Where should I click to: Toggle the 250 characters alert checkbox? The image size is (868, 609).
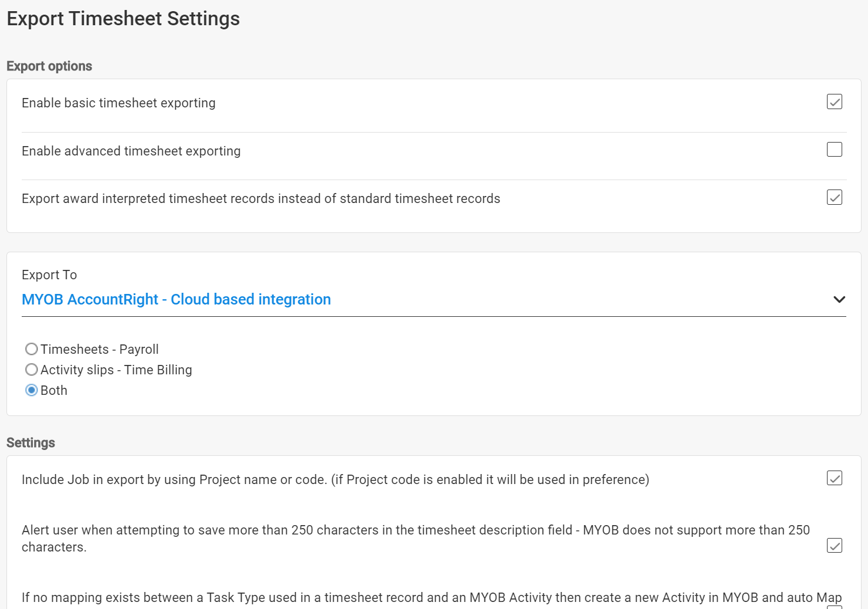pyautogui.click(x=834, y=546)
